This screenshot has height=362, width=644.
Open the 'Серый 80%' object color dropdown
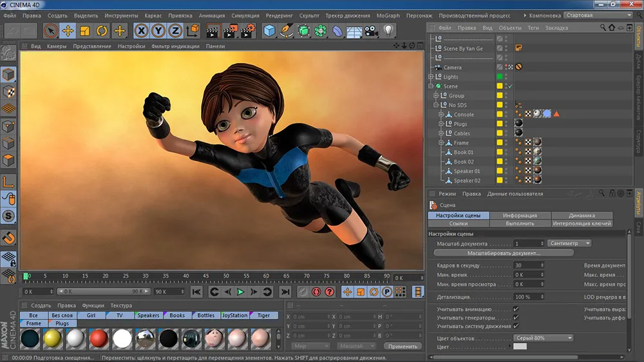point(543,338)
